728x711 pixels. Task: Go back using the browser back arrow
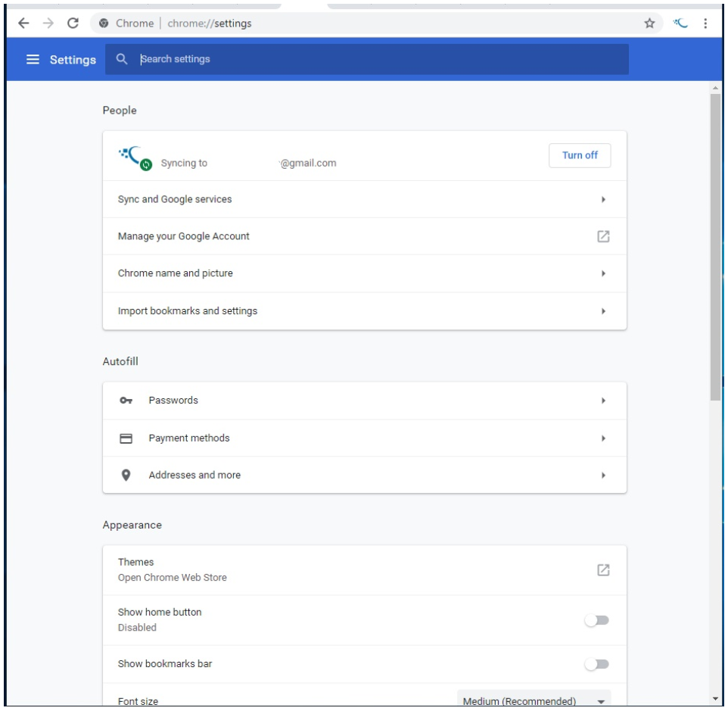coord(23,23)
